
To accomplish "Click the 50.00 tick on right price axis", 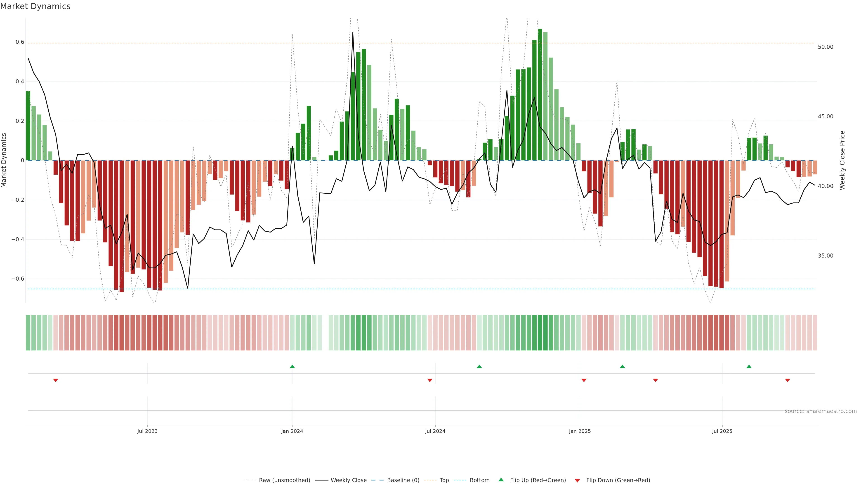I will click(825, 47).
